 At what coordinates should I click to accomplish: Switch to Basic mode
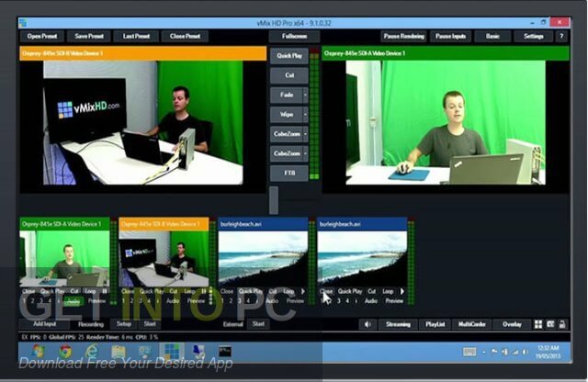click(x=492, y=37)
